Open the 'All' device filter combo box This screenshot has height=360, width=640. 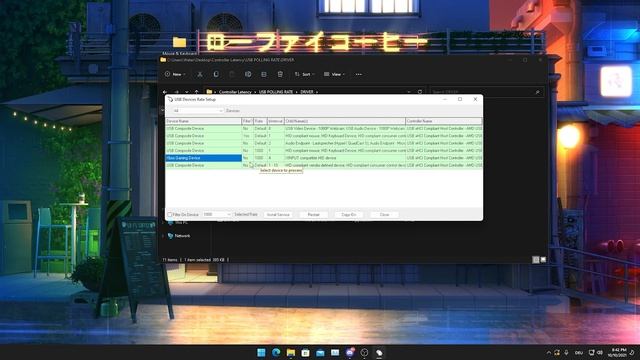click(x=198, y=111)
